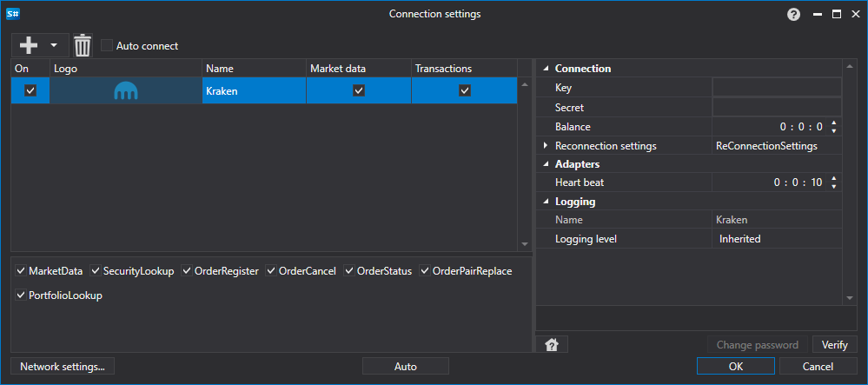The height and width of the screenshot is (385, 868).
Task: Uncheck the OrderRegister checkbox
Action: click(x=186, y=271)
